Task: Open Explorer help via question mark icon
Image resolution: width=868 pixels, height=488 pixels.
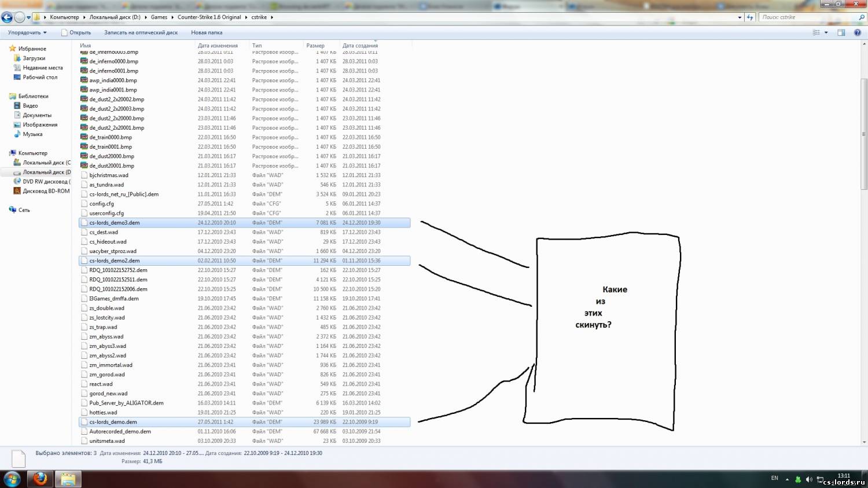Action: click(x=858, y=32)
